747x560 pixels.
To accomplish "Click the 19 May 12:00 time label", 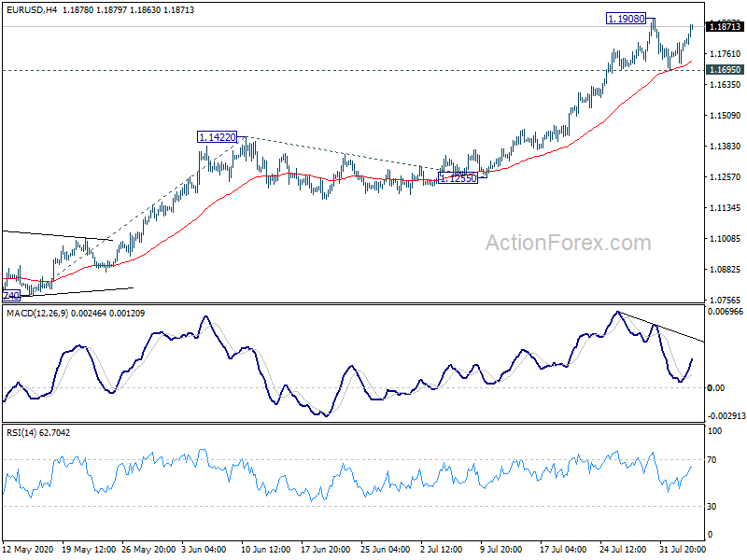I will [x=89, y=550].
